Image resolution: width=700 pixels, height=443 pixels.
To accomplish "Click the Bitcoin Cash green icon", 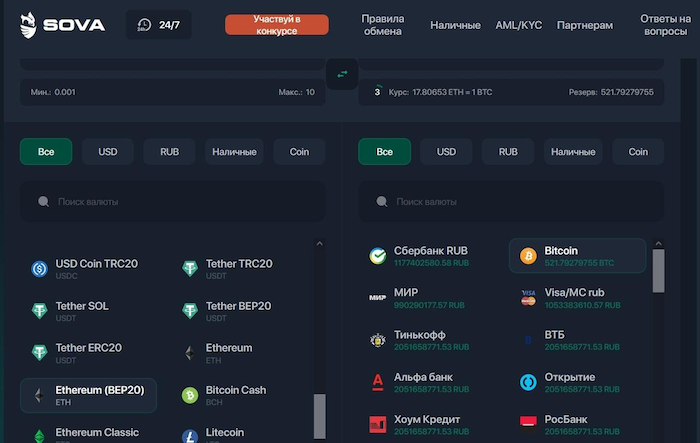I will point(190,395).
